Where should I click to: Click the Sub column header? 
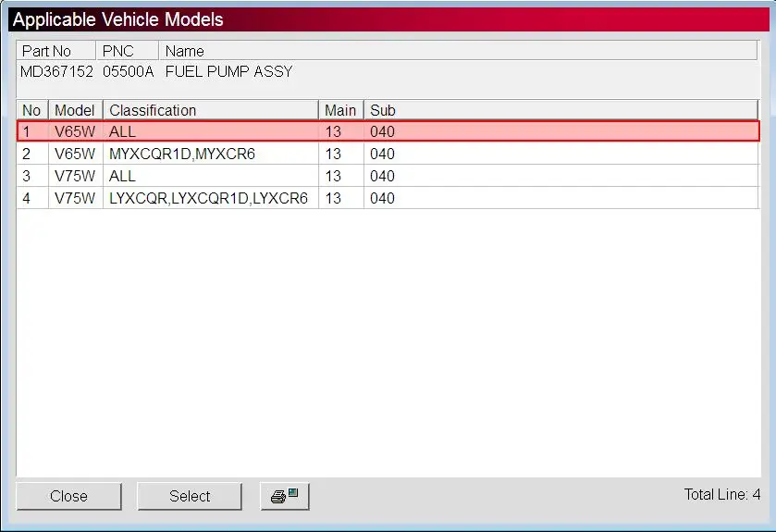(x=561, y=110)
